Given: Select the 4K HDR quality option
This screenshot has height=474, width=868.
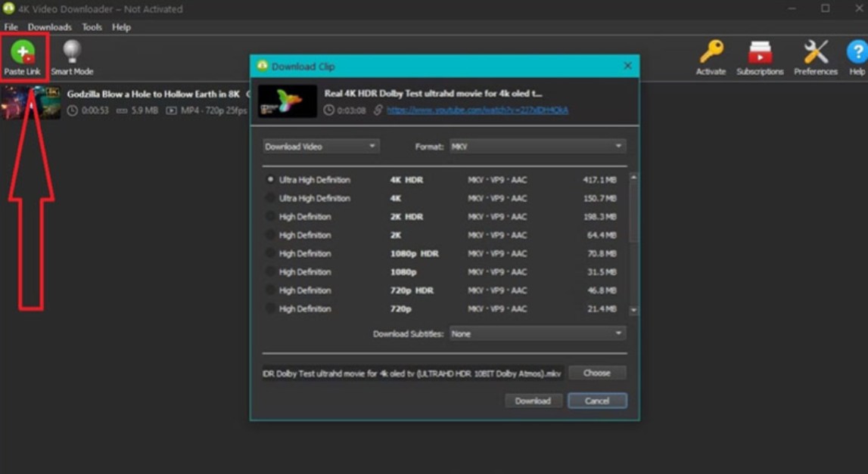Looking at the screenshot, I should click(270, 180).
